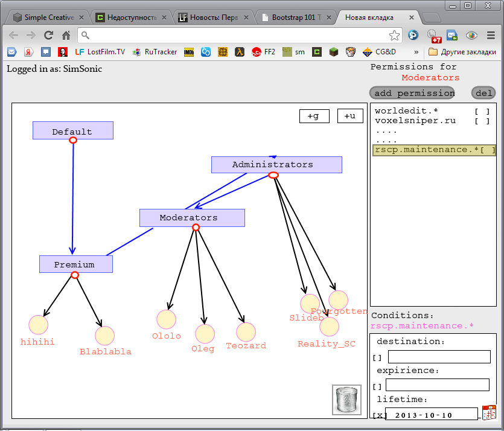Image resolution: width=504 pixels, height=431 pixels.
Task: Switch to the Новость: Перв tab
Action: pos(214,18)
